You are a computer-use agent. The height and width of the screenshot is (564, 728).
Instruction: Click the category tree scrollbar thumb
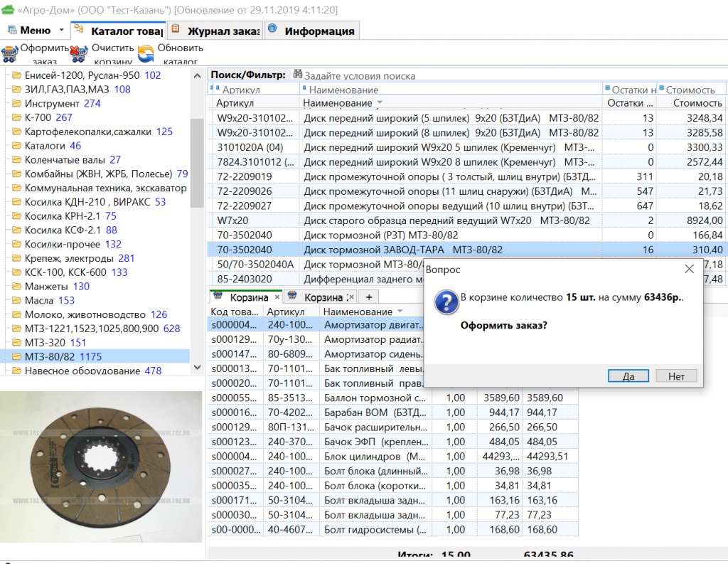point(197,163)
